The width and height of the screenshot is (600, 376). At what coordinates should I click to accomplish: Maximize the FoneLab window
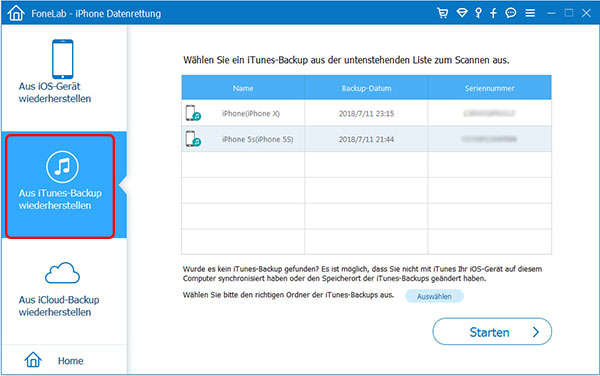pos(569,13)
